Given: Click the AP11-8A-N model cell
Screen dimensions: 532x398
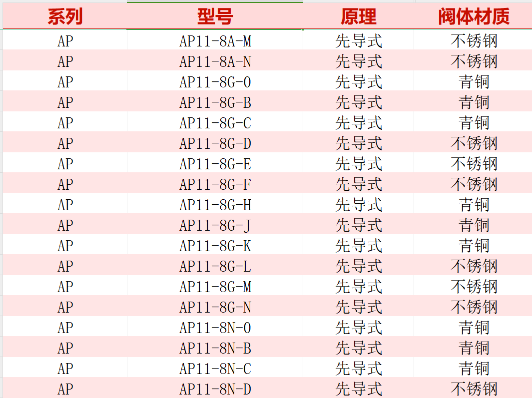Looking at the screenshot, I should click(215, 61).
